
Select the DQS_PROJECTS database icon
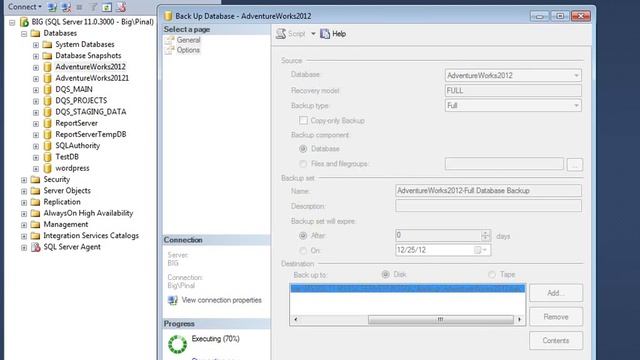pyautogui.click(x=47, y=100)
